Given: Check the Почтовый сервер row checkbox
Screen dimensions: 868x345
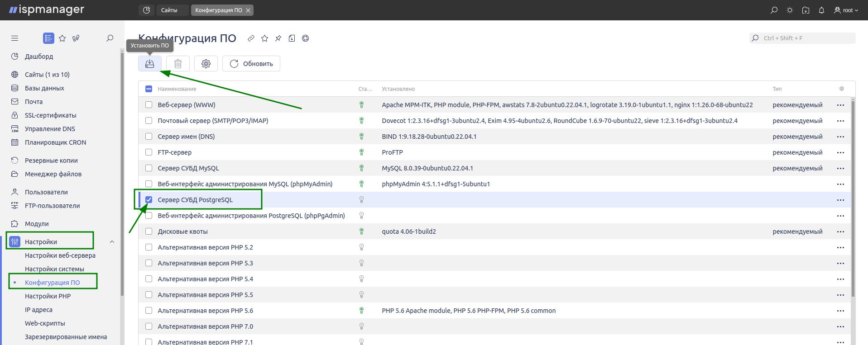Looking at the screenshot, I should [x=149, y=120].
